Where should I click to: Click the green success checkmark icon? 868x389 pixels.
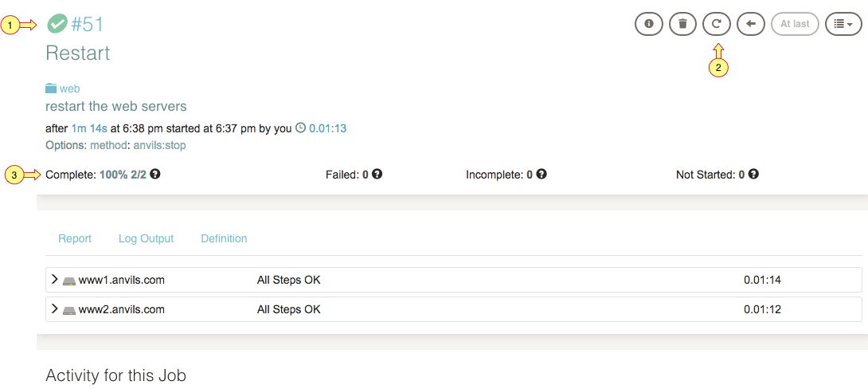tap(57, 25)
